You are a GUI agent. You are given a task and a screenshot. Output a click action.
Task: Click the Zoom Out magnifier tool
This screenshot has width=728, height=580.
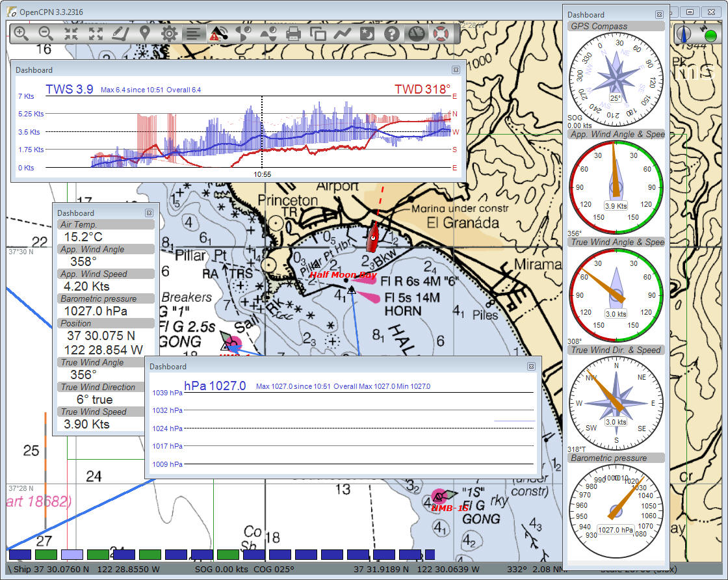tap(45, 34)
